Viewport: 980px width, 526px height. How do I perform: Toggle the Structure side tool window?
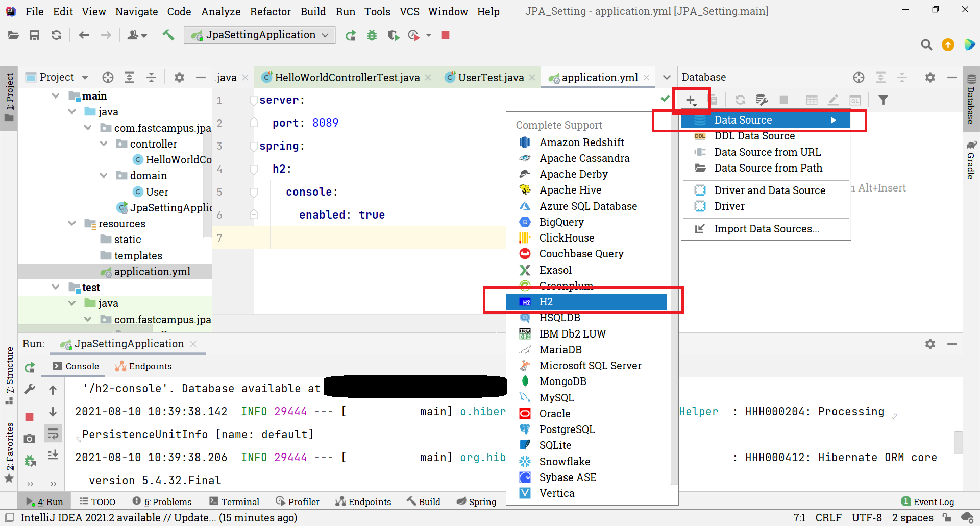coord(9,375)
